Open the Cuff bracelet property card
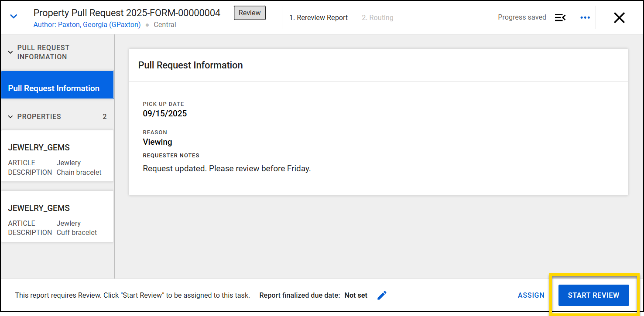The image size is (644, 316). (57, 220)
